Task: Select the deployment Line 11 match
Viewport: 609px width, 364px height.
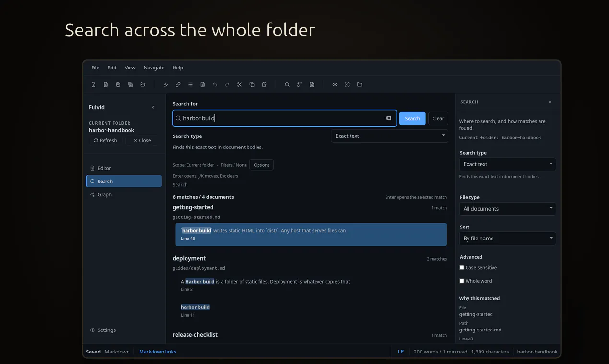Action: (311, 310)
